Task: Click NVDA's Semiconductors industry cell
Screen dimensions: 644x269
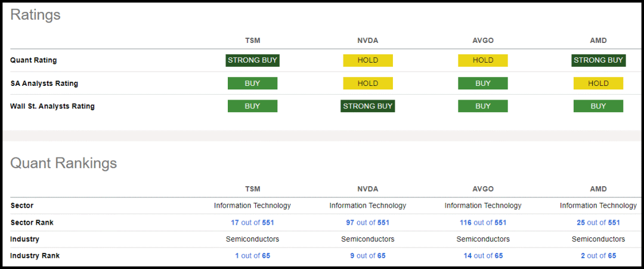Action: click(x=368, y=239)
